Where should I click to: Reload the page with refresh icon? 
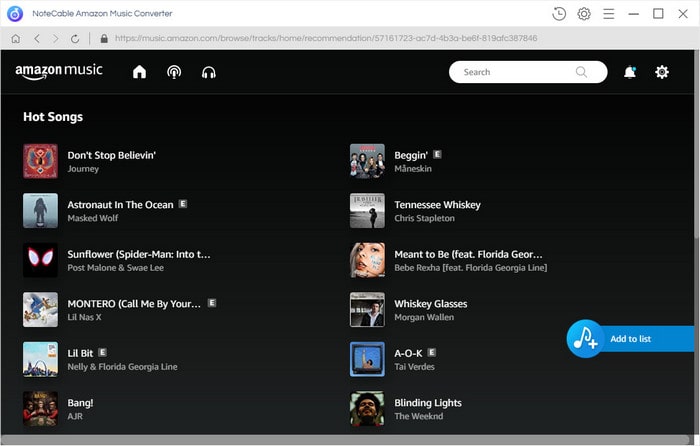coord(75,39)
